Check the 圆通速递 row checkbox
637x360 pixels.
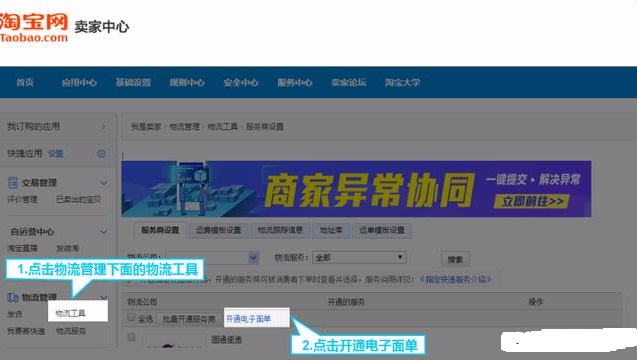[x=131, y=337]
